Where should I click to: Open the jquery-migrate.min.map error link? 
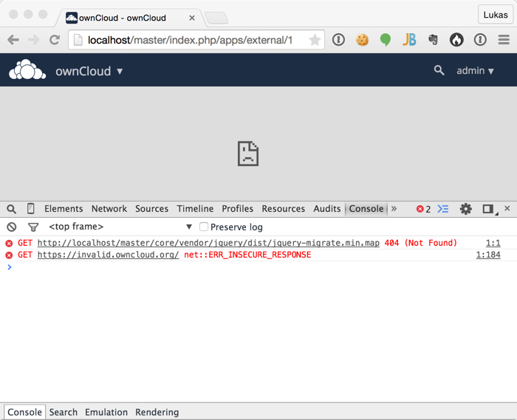pyautogui.click(x=208, y=243)
